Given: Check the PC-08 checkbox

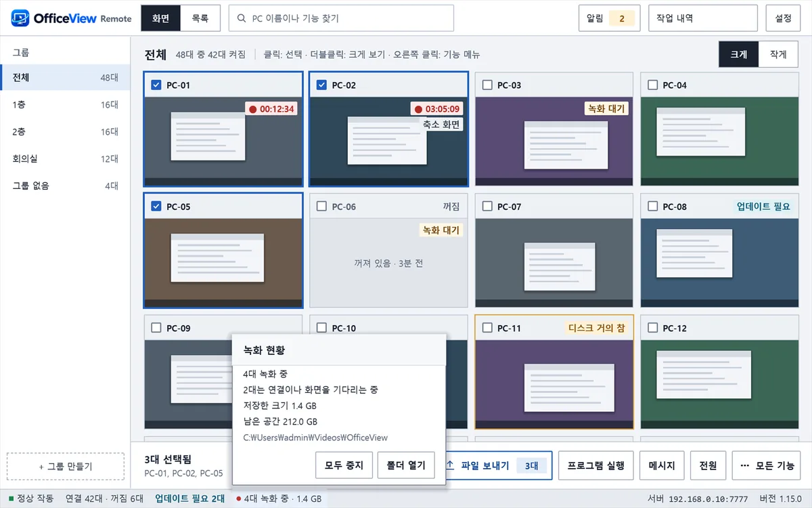Looking at the screenshot, I should (652, 207).
